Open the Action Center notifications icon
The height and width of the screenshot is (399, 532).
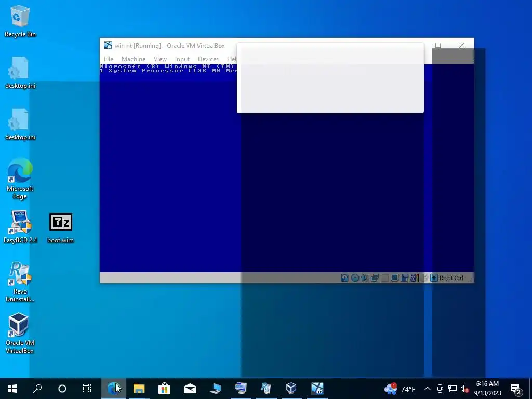pos(516,389)
